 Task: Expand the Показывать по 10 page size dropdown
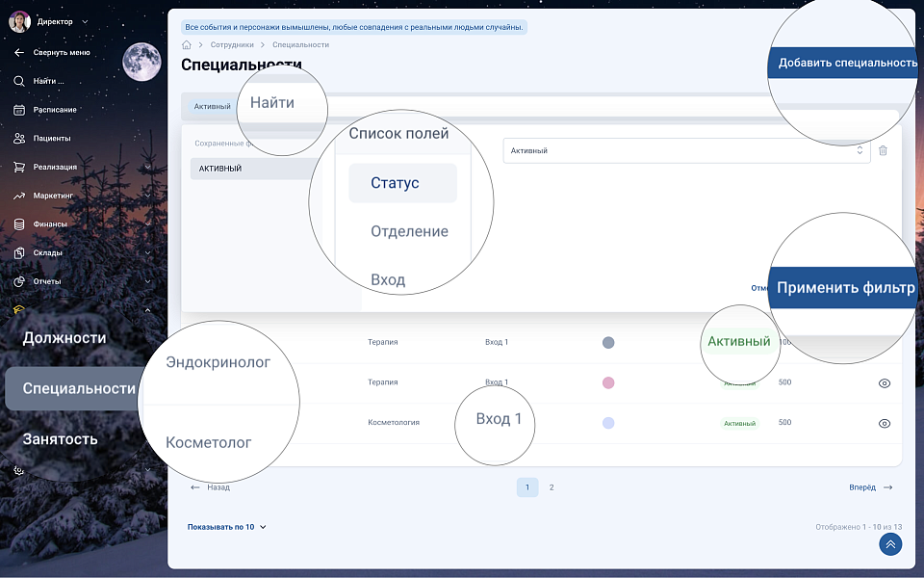click(x=227, y=527)
